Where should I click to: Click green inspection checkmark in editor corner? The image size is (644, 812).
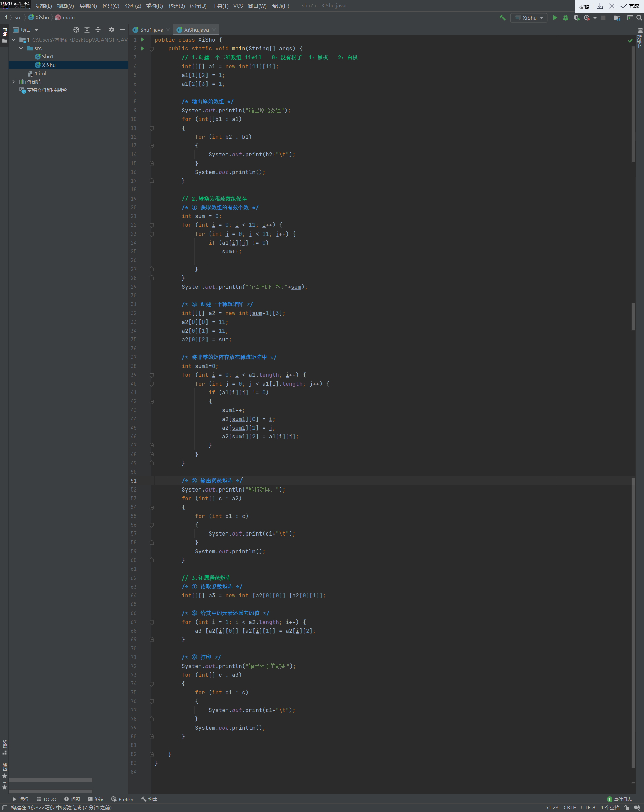tap(630, 40)
